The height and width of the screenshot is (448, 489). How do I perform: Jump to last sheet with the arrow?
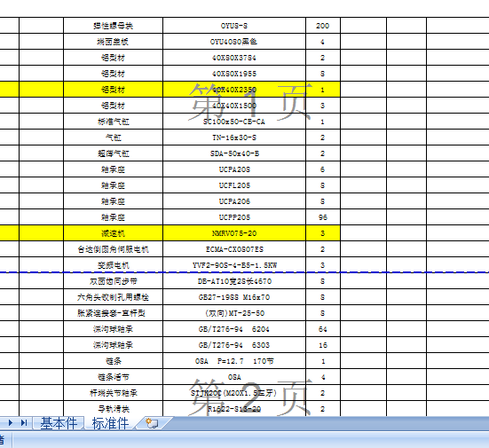[24, 423]
